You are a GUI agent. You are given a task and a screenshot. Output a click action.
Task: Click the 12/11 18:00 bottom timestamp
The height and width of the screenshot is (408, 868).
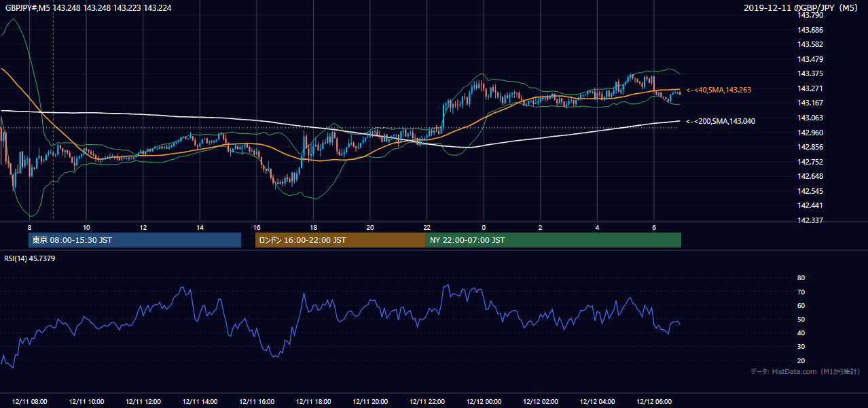313,402
